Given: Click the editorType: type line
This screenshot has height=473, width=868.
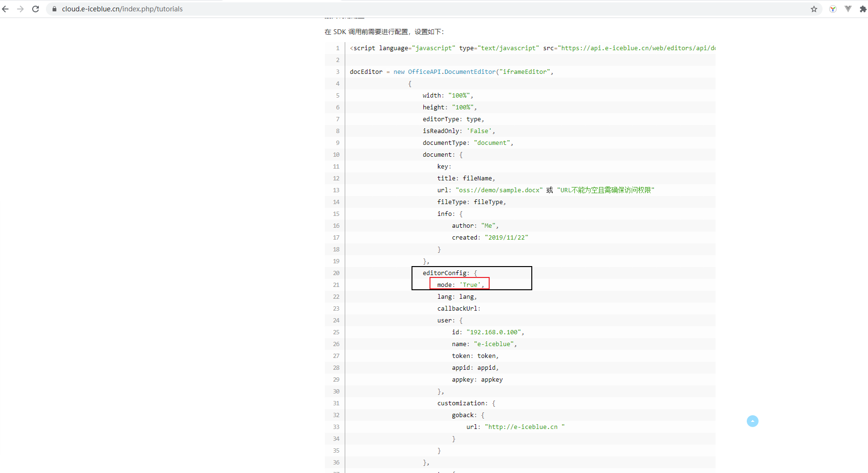Looking at the screenshot, I should click(x=454, y=119).
